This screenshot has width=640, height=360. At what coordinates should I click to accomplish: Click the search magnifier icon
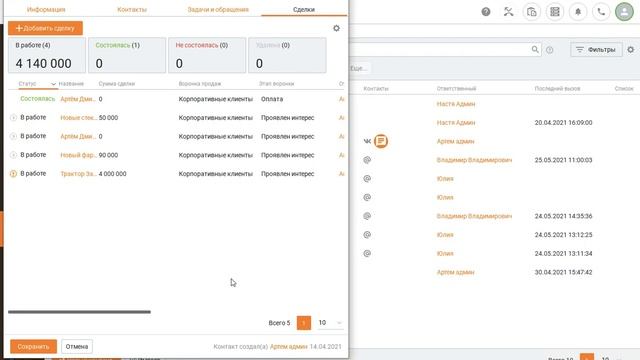tap(535, 49)
